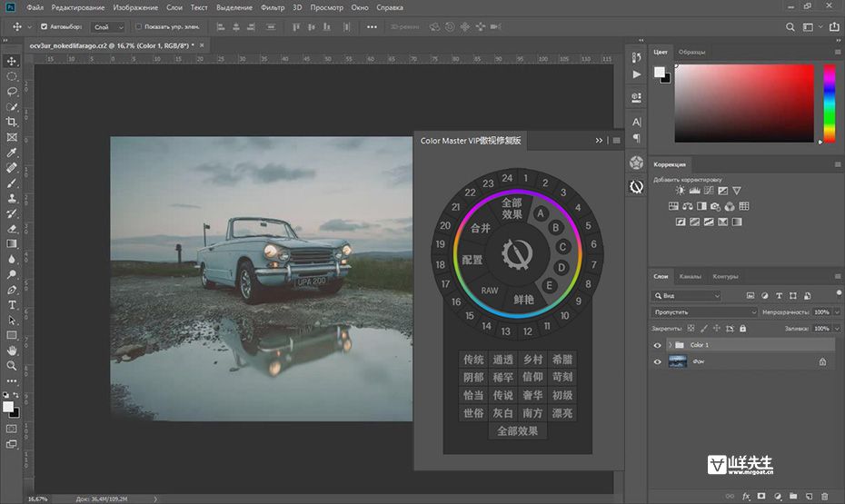The width and height of the screenshot is (845, 504).
Task: Select the Crop tool
Action: coord(13,122)
